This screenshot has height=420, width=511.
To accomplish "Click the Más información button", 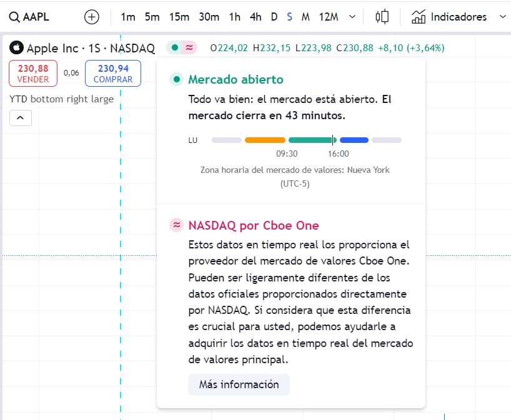I will [x=239, y=384].
